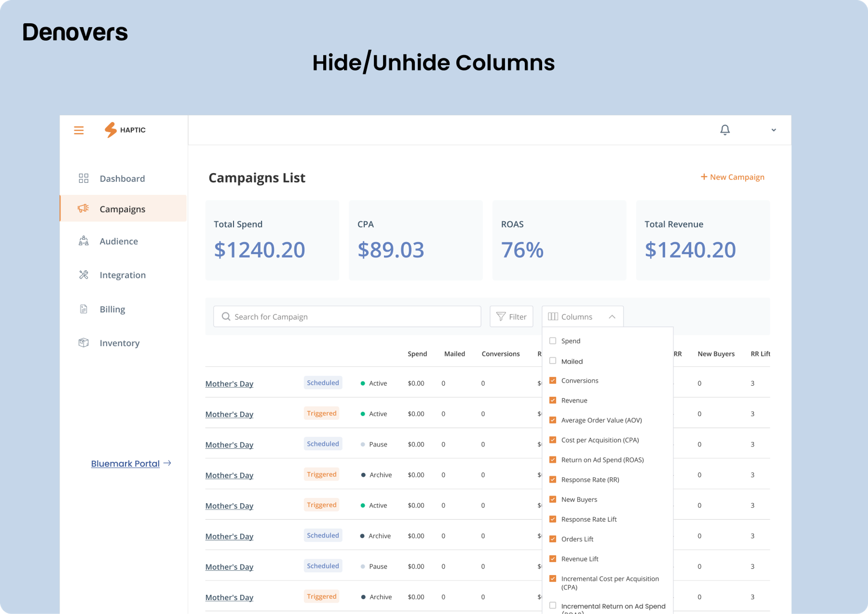Sort by the New Buyers column header
Image resolution: width=868 pixels, height=614 pixels.
[x=716, y=354]
